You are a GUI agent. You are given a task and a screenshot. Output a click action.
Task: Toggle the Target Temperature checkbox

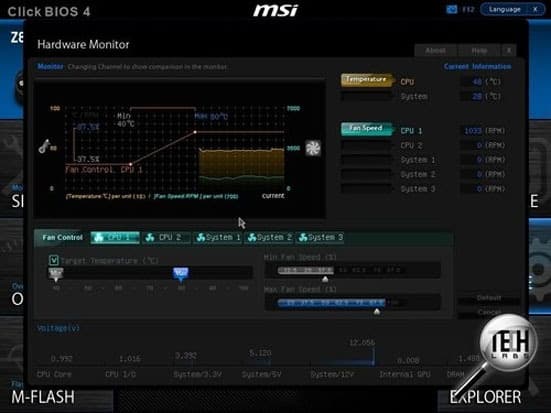point(53,260)
